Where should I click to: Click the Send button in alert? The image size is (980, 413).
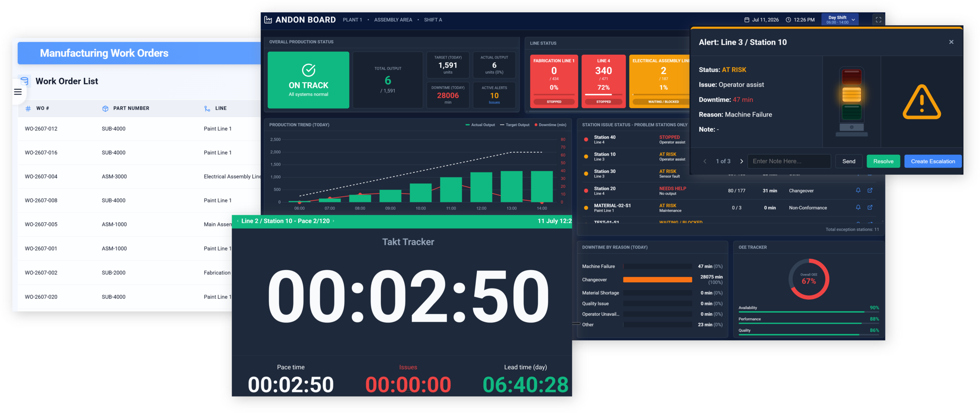click(849, 161)
